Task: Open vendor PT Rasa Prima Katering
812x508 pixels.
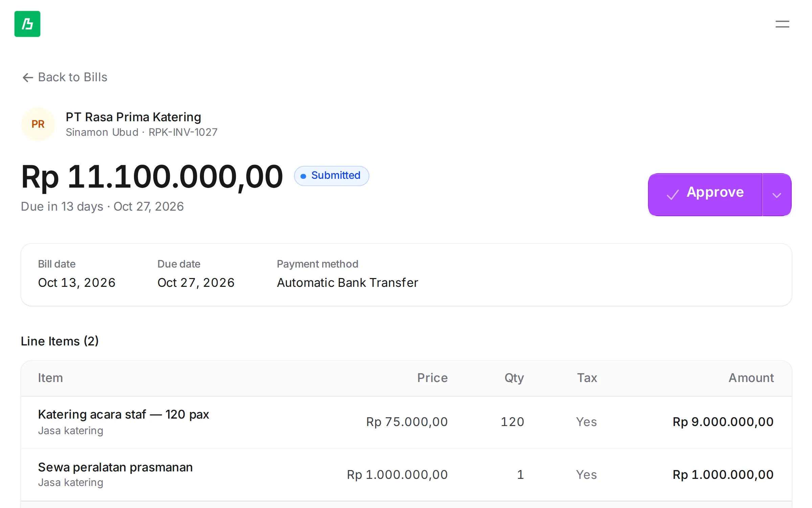Action: pos(133,117)
